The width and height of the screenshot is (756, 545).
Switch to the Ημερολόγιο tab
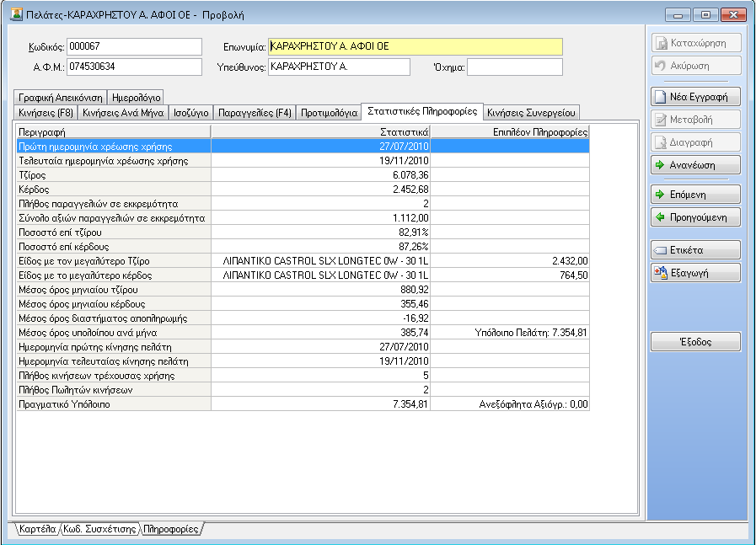[x=136, y=98]
